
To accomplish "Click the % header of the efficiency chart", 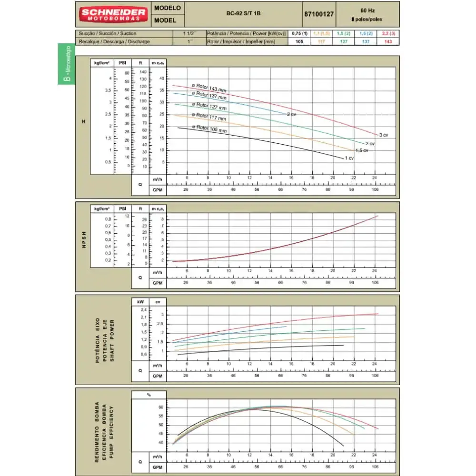I will tap(149, 395).
